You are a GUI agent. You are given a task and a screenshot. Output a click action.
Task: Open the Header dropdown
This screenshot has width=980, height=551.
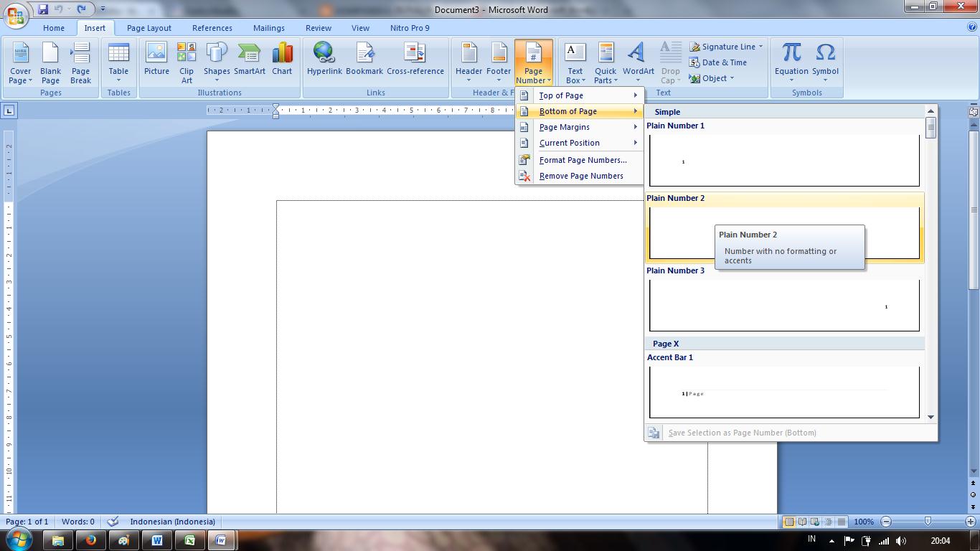point(468,63)
